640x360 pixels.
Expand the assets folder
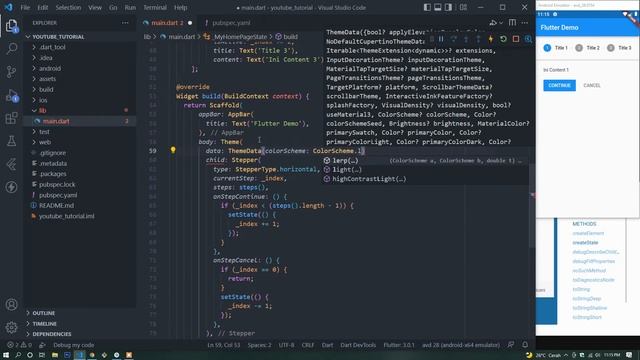[x=47, y=79]
